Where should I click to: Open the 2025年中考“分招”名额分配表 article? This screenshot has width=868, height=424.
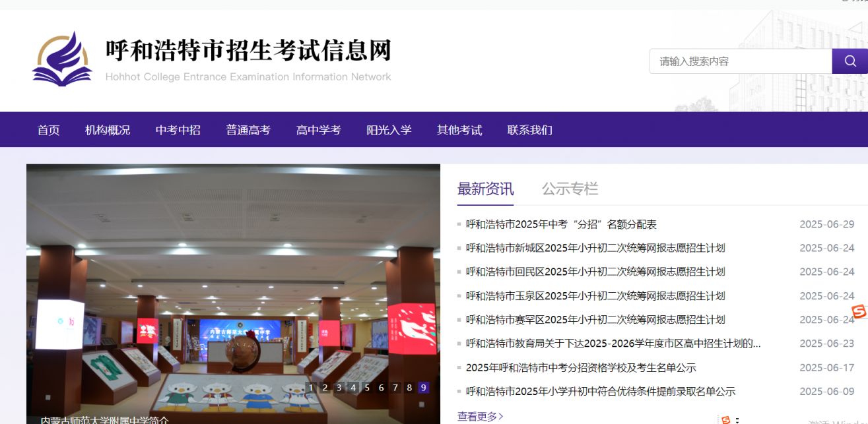click(561, 224)
